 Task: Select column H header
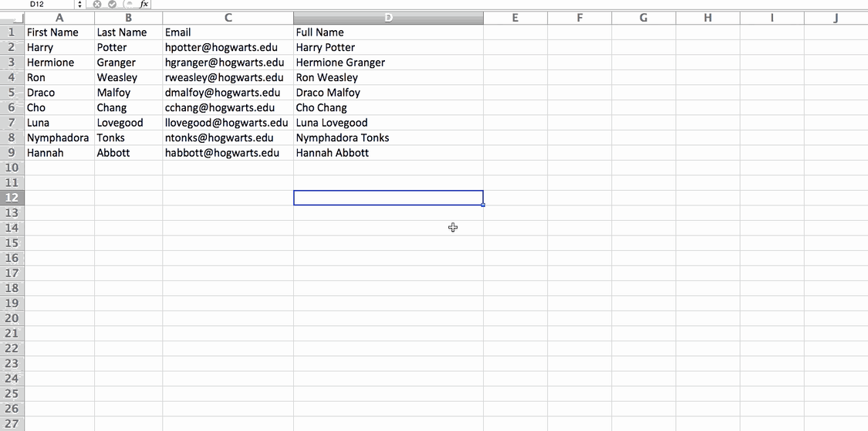(708, 19)
